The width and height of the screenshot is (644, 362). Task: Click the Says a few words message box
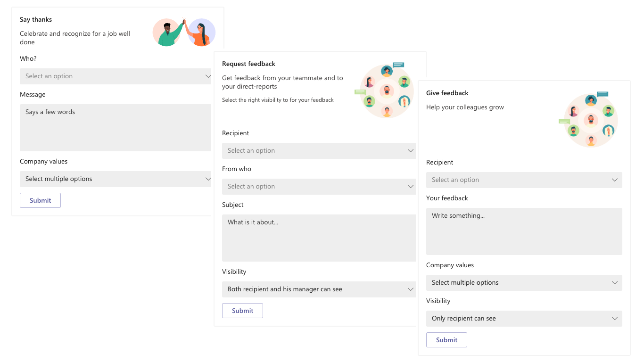point(115,128)
